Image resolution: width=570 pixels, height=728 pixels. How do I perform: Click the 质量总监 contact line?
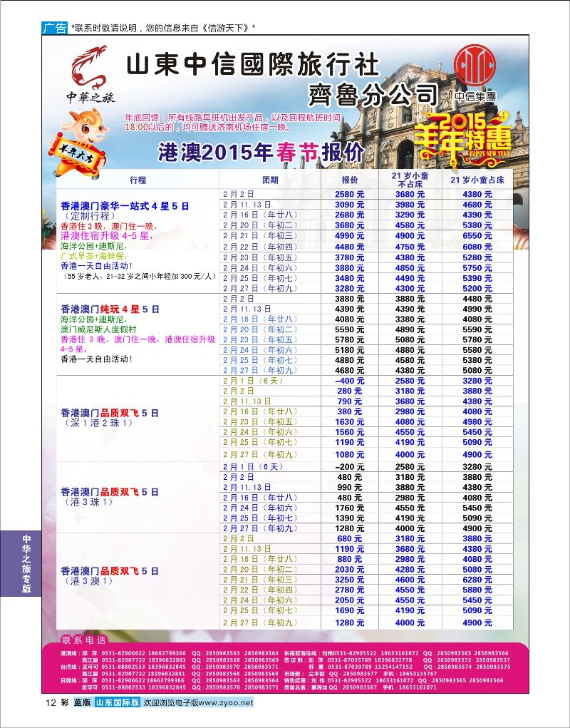click(360, 687)
